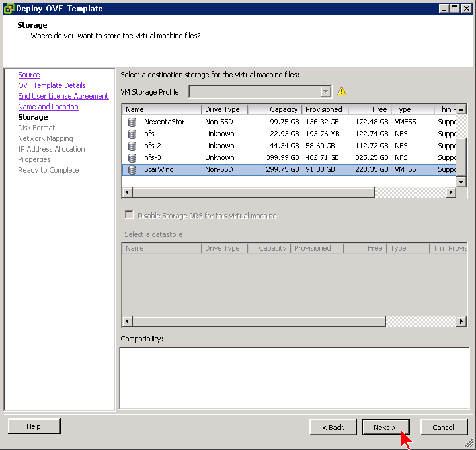Click the StarWind datastore icon
This screenshot has width=476, height=450.
pos(132,170)
